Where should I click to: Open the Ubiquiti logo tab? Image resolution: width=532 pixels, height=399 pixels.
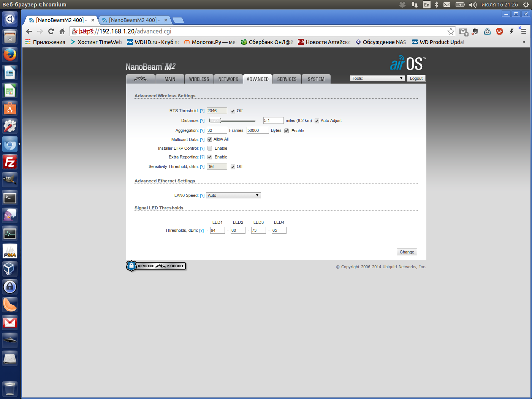coord(140,79)
